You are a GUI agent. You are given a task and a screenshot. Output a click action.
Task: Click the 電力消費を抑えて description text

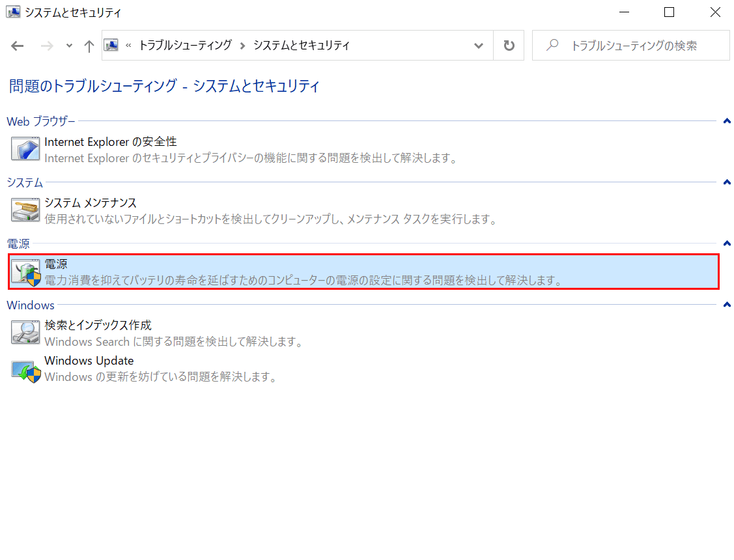point(303,280)
